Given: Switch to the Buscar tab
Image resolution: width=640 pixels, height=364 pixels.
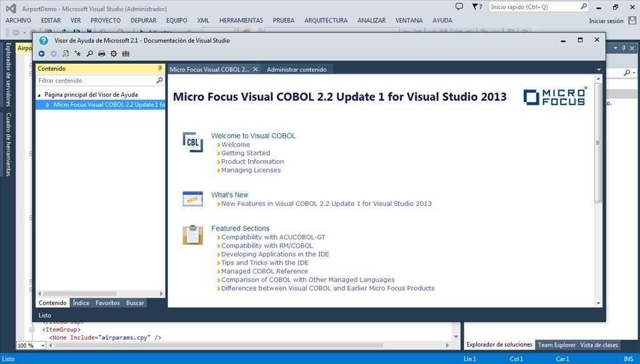Looking at the screenshot, I should (x=135, y=303).
